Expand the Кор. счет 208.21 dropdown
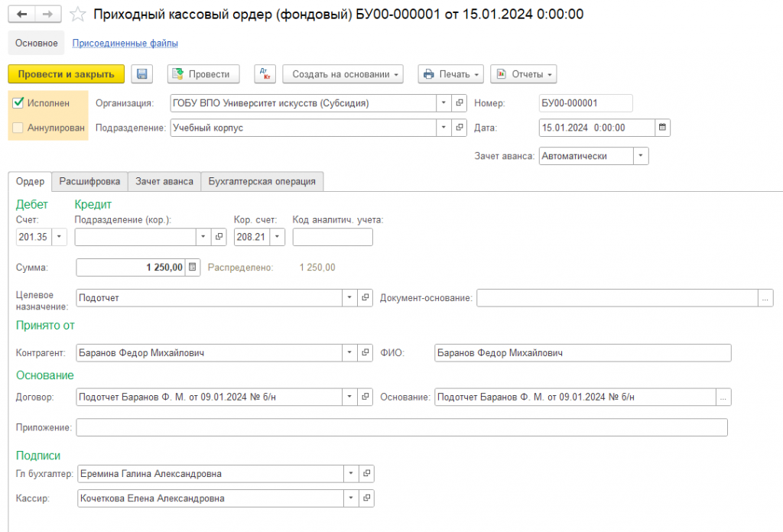The width and height of the screenshot is (783, 532). [277, 237]
